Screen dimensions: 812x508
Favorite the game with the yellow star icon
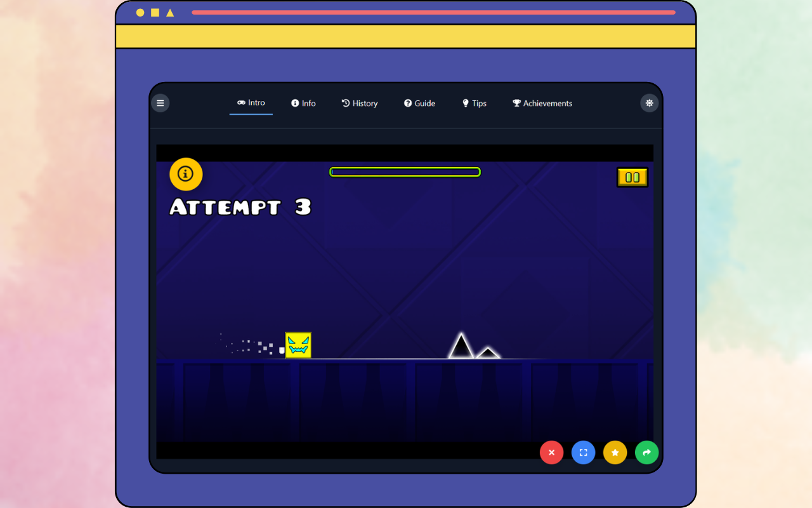click(615, 452)
